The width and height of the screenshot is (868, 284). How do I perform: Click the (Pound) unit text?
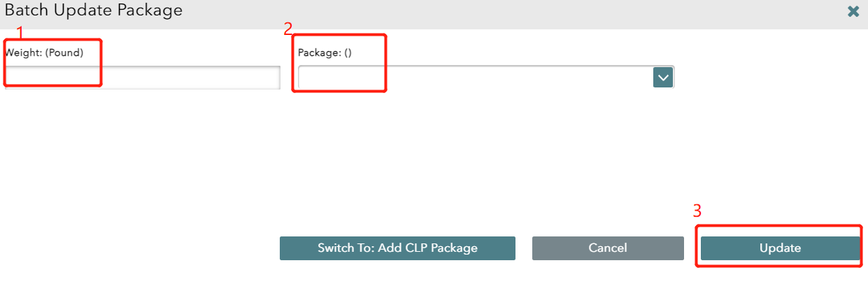pyautogui.click(x=64, y=52)
